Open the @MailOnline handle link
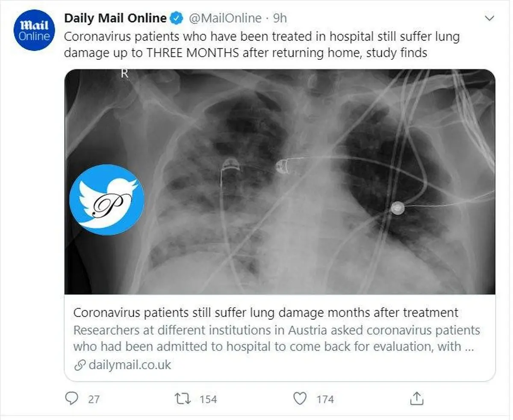This screenshot has width=513, height=420. [224, 18]
